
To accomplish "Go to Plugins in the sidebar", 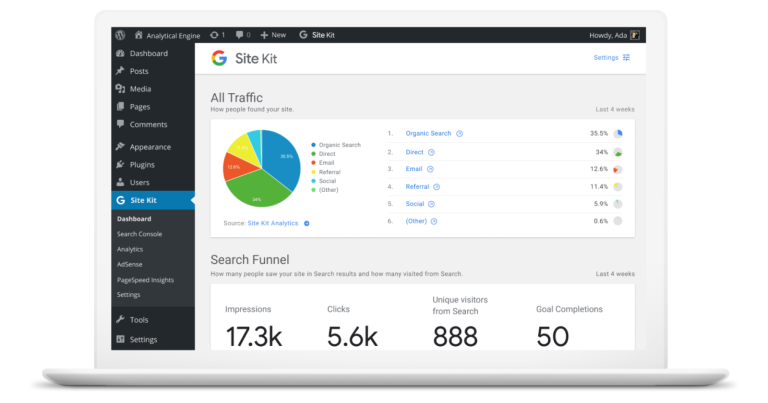I will [141, 164].
